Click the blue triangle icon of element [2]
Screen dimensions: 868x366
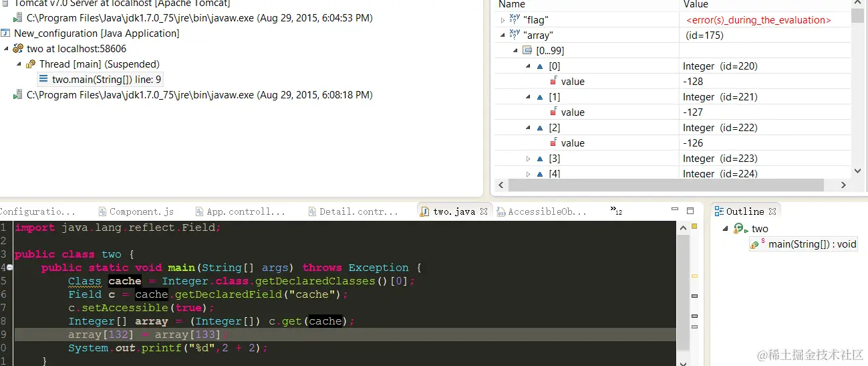(x=540, y=128)
